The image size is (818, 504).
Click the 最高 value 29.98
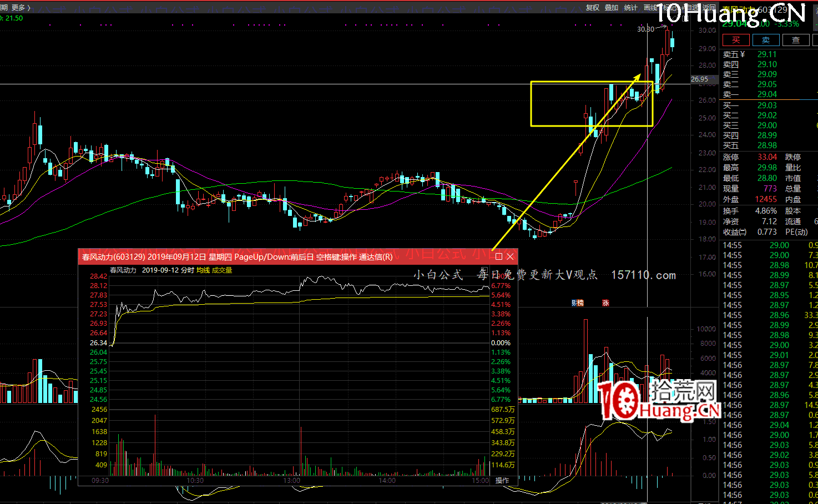767,168
